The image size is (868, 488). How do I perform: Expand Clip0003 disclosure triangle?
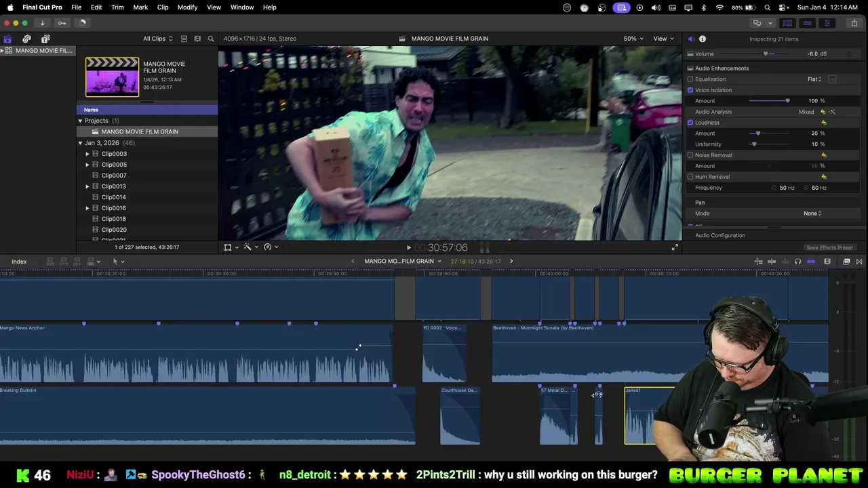coord(87,154)
